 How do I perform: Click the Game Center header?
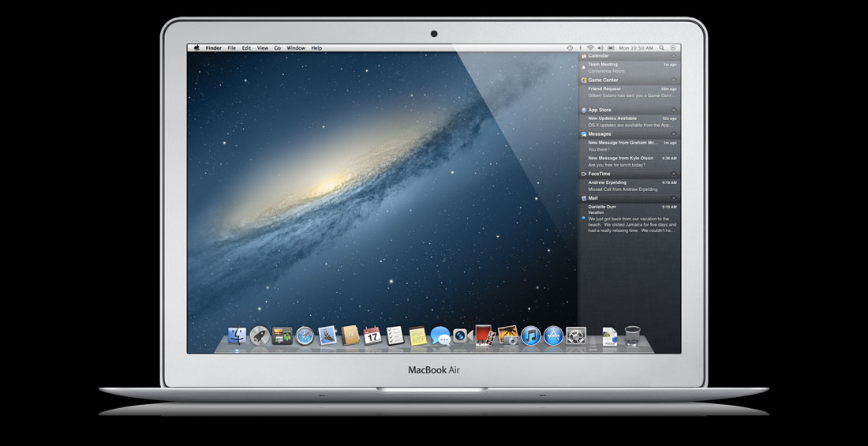point(630,80)
